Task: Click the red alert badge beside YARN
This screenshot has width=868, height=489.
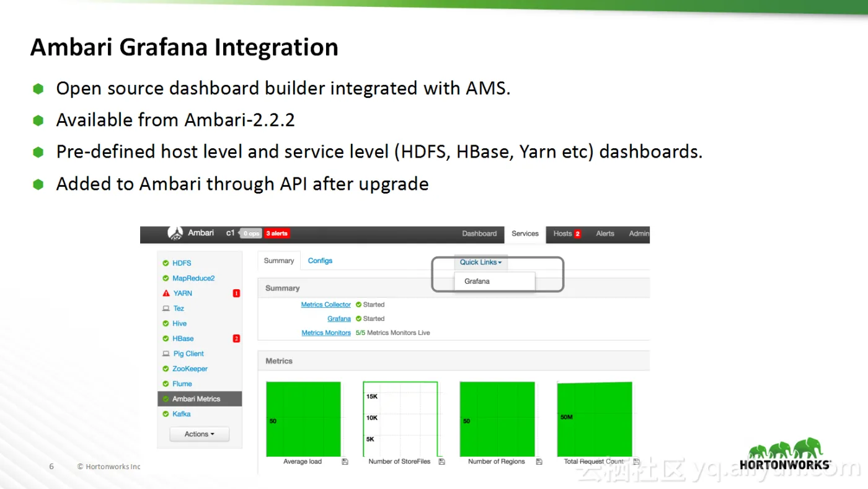Action: (x=236, y=294)
